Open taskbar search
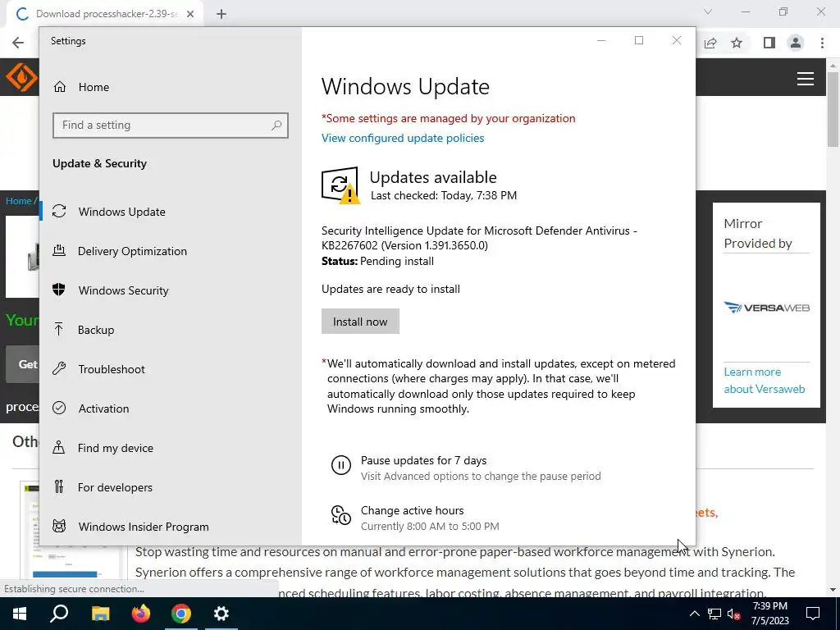 (59, 614)
